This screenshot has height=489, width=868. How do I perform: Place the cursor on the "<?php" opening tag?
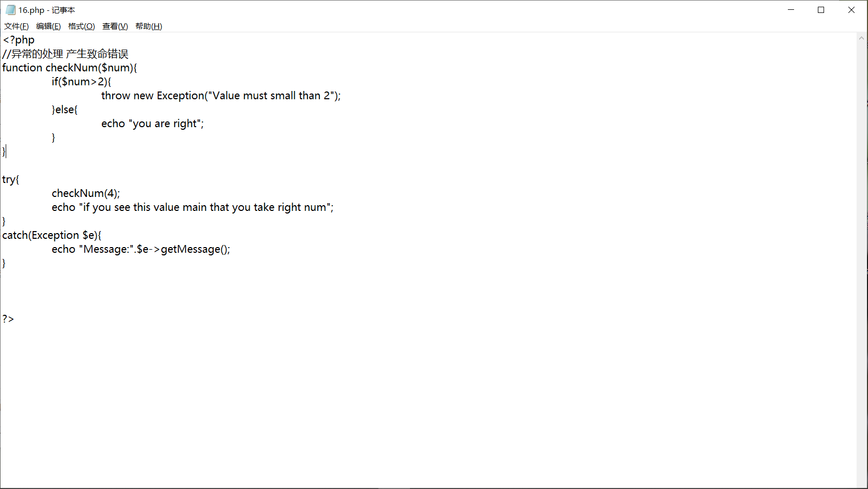[19, 40]
